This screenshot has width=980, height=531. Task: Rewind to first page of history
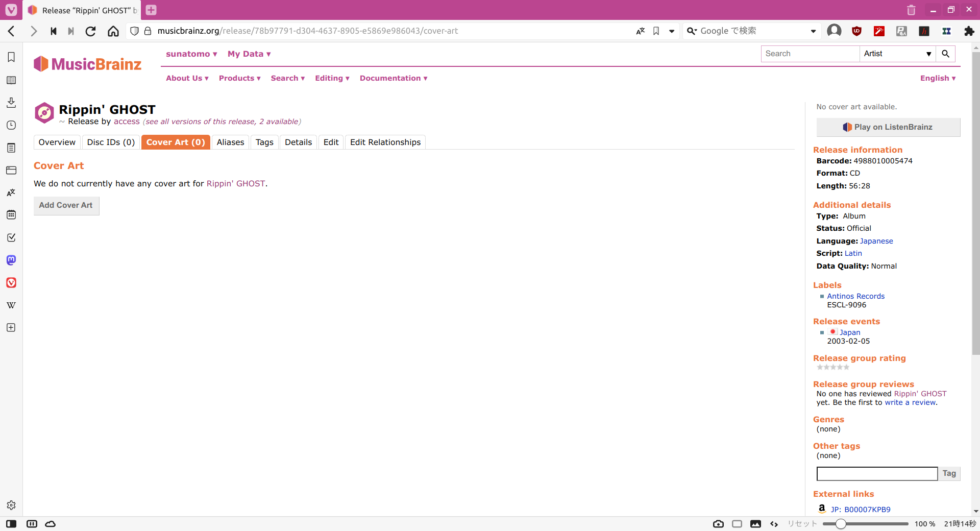[54, 31]
